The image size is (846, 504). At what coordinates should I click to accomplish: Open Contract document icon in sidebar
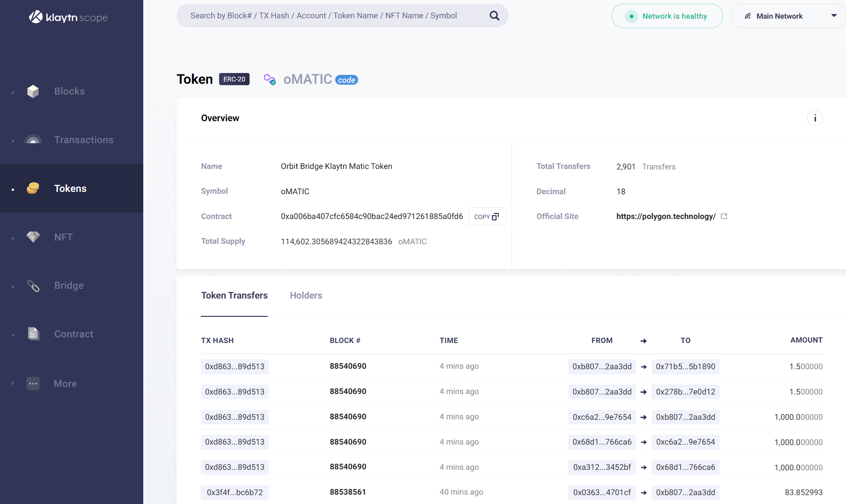point(33,334)
